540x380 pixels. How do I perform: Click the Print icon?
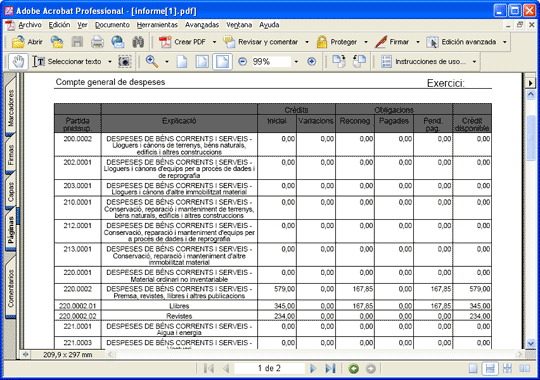[x=97, y=42]
